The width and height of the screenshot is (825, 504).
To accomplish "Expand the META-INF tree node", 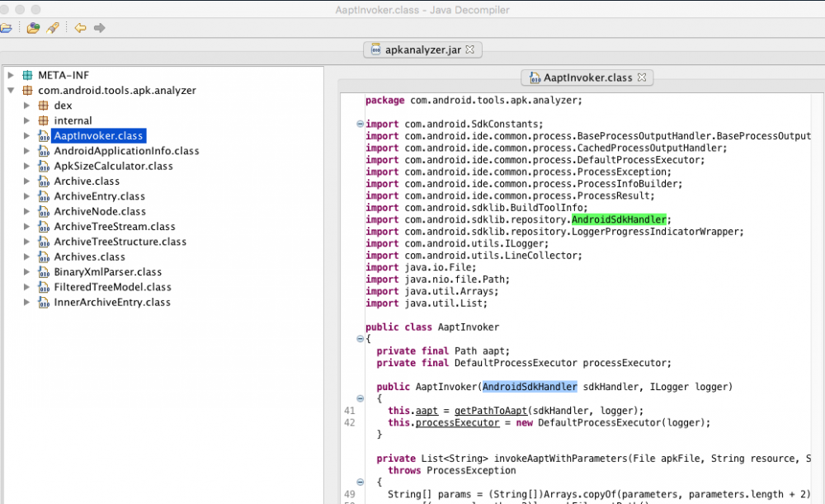I will pos(11,75).
